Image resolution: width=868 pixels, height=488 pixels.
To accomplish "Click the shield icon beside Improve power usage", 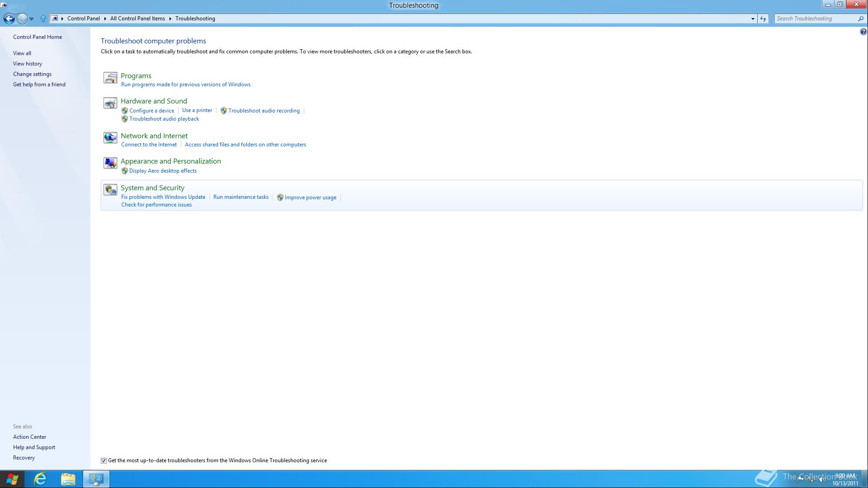I will pyautogui.click(x=280, y=197).
